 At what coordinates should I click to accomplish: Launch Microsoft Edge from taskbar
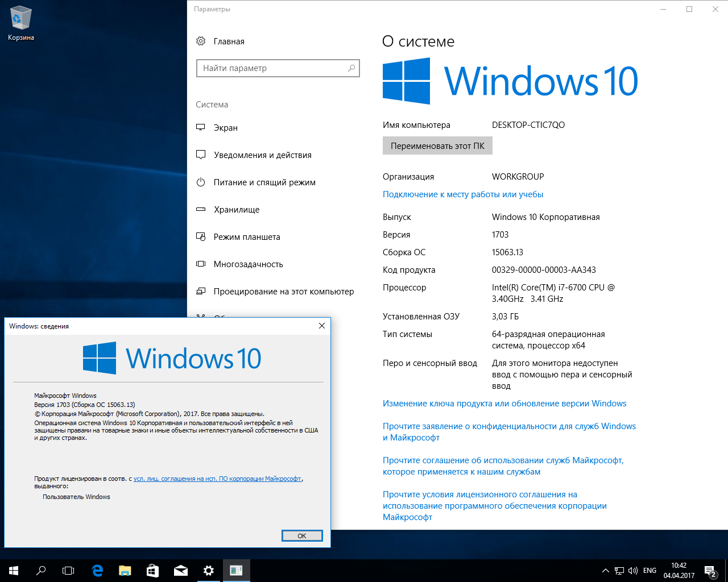tap(97, 571)
